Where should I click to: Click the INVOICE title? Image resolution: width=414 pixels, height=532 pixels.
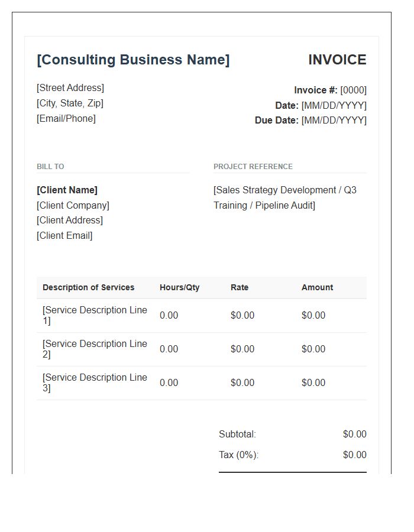click(x=337, y=60)
